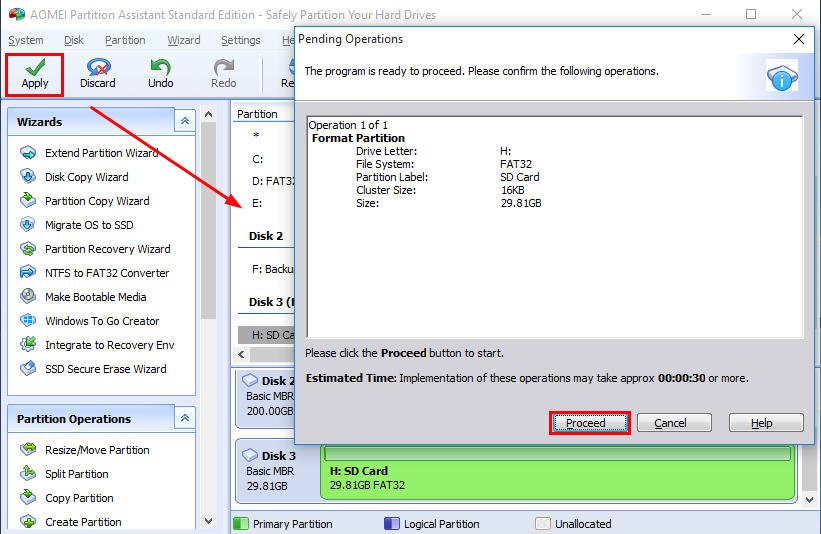Select the H: SD Card partition bar
Image resolution: width=821 pixels, height=534 pixels.
[557, 472]
